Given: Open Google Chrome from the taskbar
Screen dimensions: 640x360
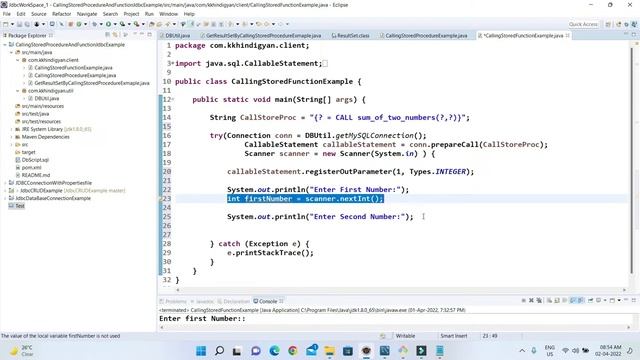Looking at the screenshot, I should [293, 351].
